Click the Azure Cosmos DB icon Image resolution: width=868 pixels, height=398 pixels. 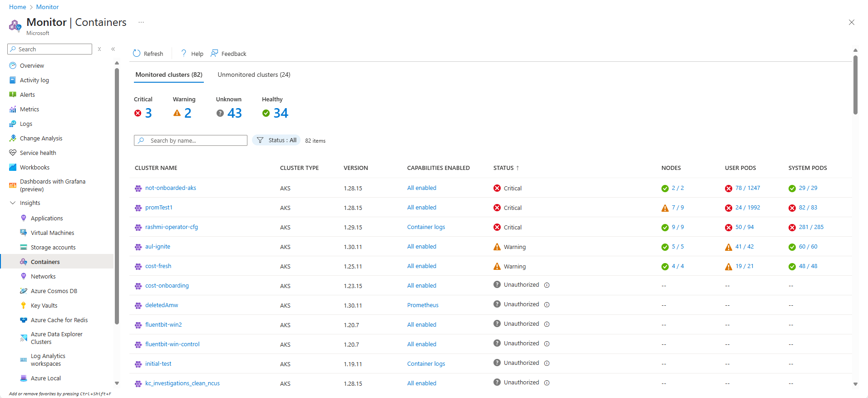[x=24, y=291]
